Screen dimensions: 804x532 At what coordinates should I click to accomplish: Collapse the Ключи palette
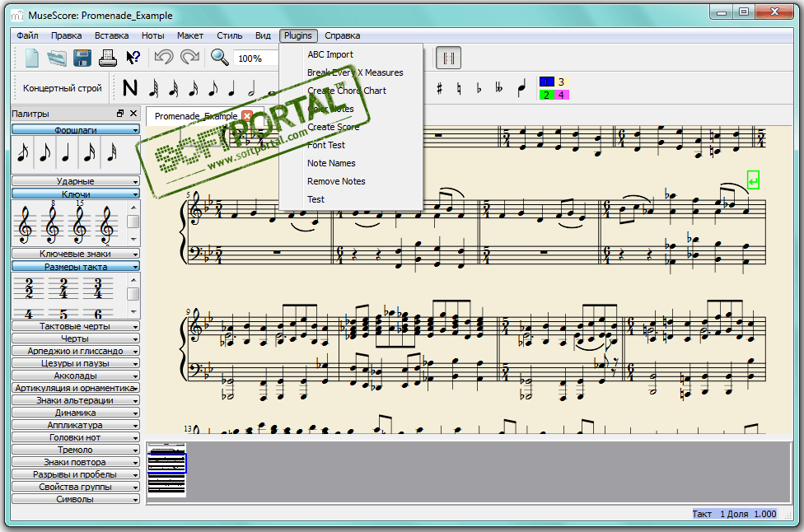[x=76, y=194]
